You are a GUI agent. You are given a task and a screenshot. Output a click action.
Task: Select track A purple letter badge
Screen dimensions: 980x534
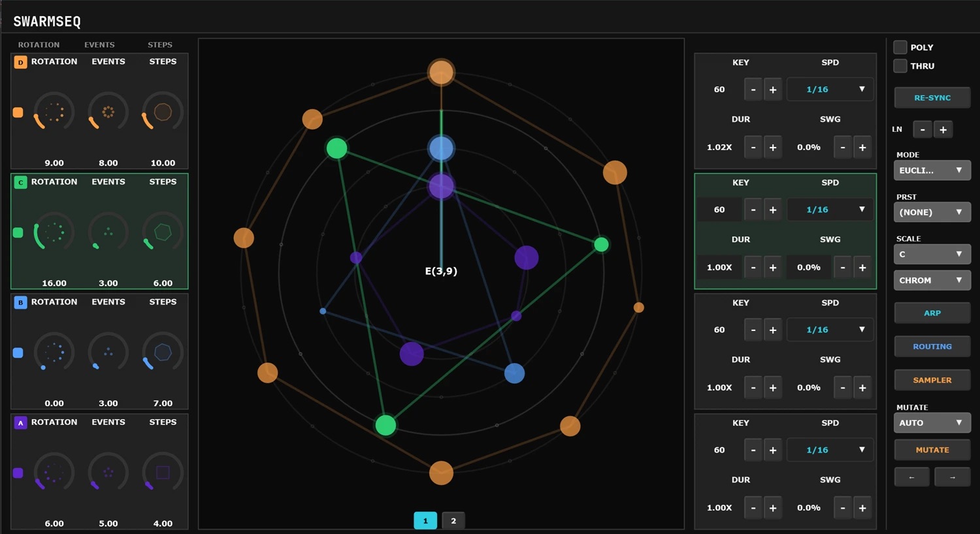[20, 422]
